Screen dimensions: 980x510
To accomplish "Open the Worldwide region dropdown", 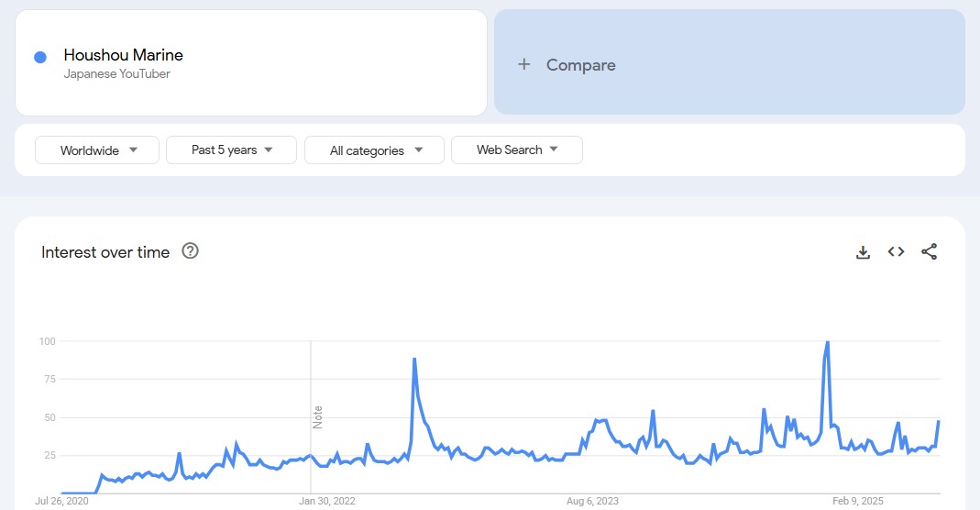I will [97, 150].
